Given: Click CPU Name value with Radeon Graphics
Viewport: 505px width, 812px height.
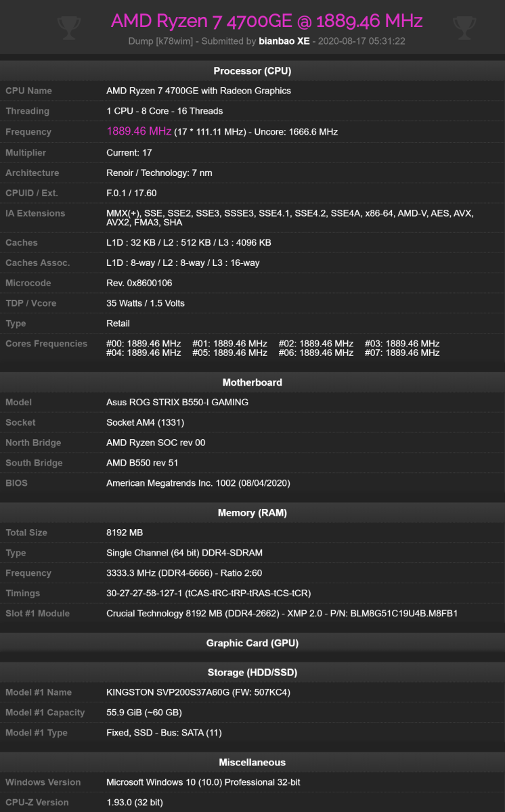Looking at the screenshot, I should 199,91.
